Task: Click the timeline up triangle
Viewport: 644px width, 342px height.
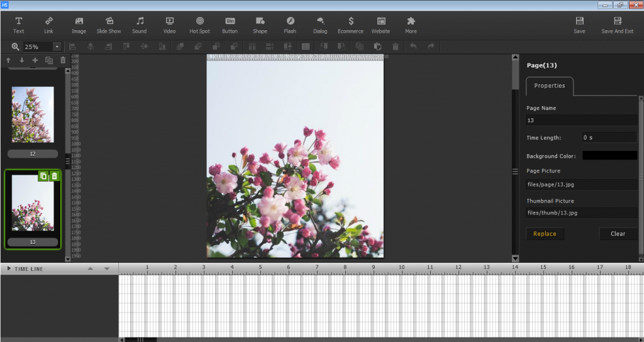Action: (x=91, y=268)
